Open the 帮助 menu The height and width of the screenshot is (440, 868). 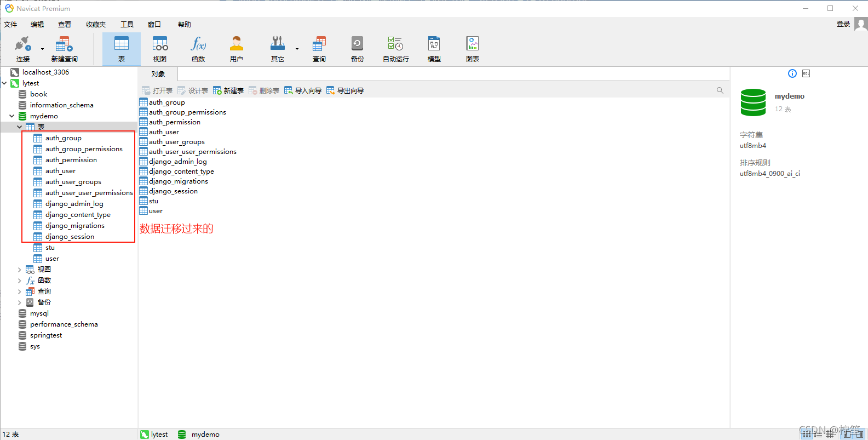(x=185, y=25)
